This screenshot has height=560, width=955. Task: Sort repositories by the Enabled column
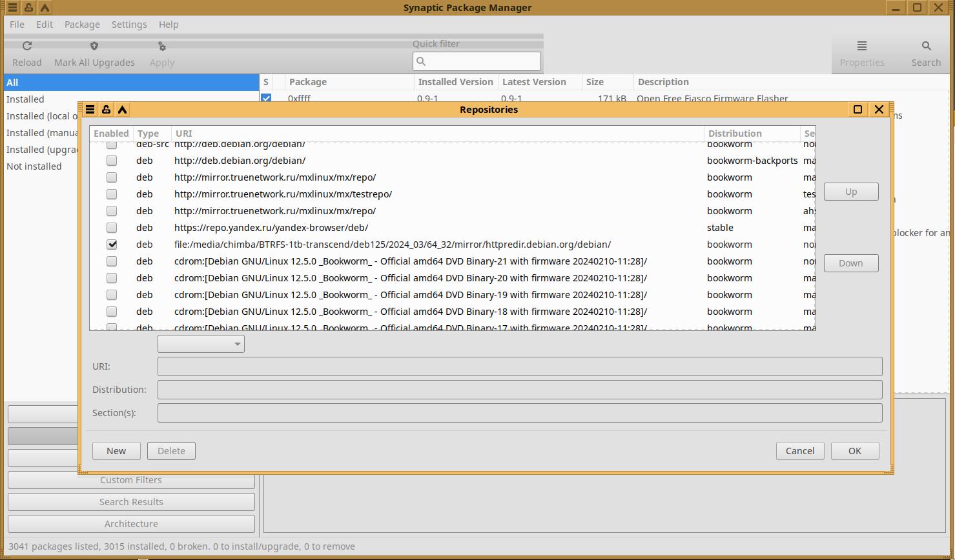tap(111, 134)
